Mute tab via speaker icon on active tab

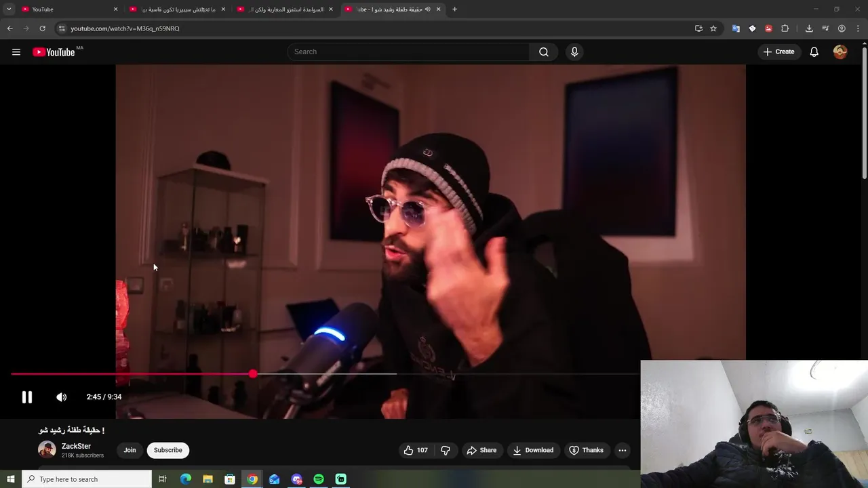click(427, 9)
